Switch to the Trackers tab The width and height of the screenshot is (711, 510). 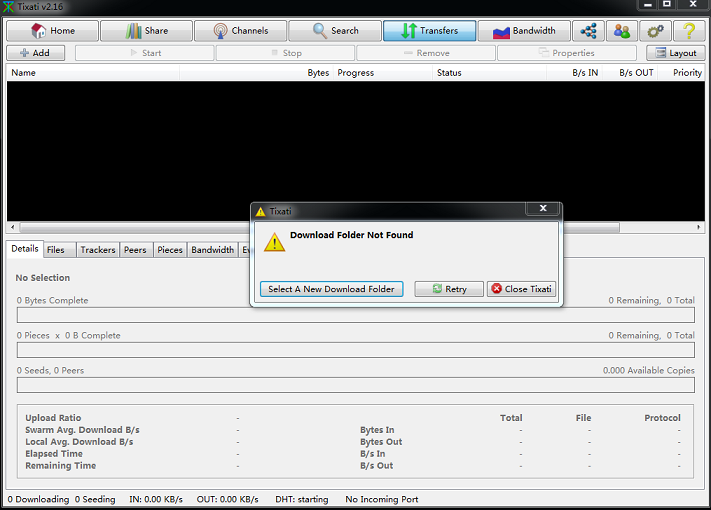(98, 250)
